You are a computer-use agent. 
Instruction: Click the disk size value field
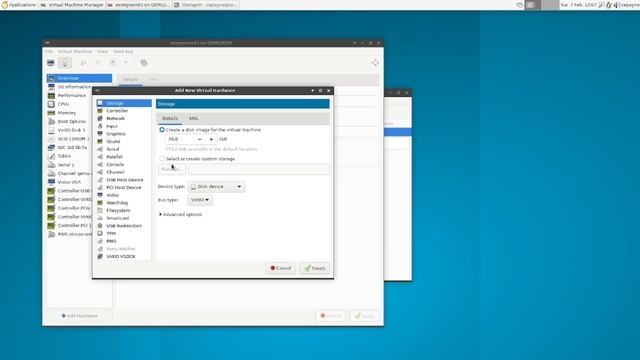point(180,139)
